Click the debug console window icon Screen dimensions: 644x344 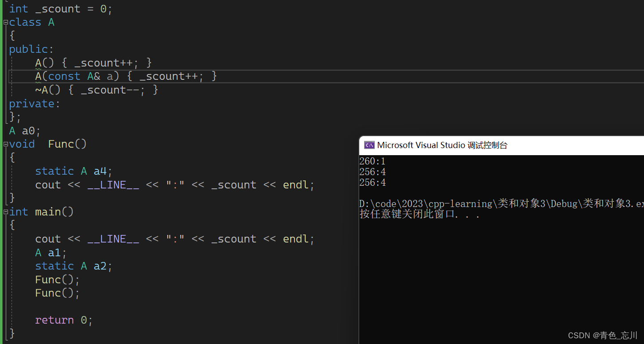click(369, 145)
